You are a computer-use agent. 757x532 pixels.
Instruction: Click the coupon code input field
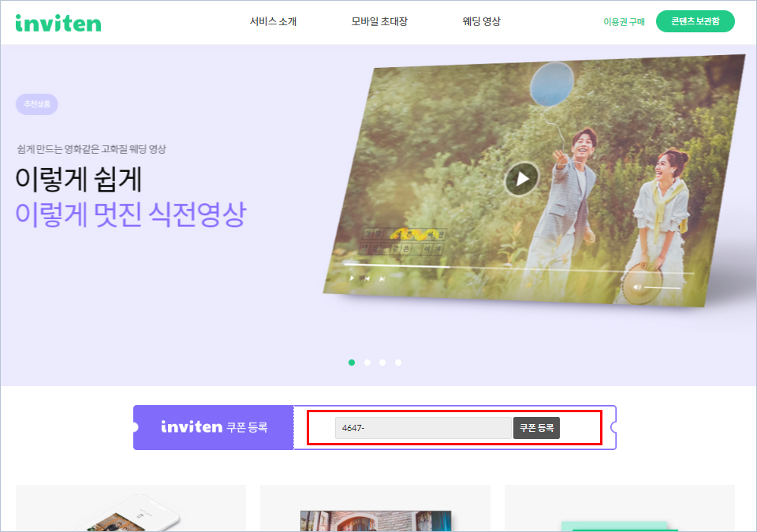click(x=423, y=428)
